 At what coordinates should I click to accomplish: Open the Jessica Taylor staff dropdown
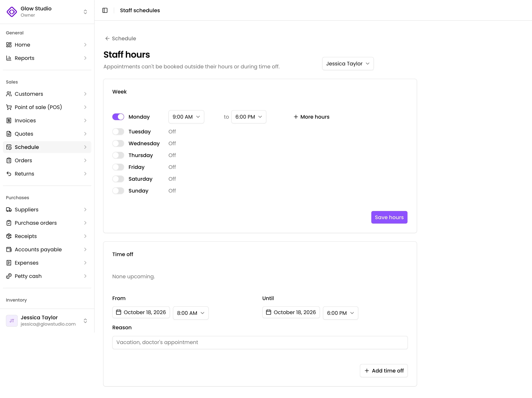coord(348,64)
